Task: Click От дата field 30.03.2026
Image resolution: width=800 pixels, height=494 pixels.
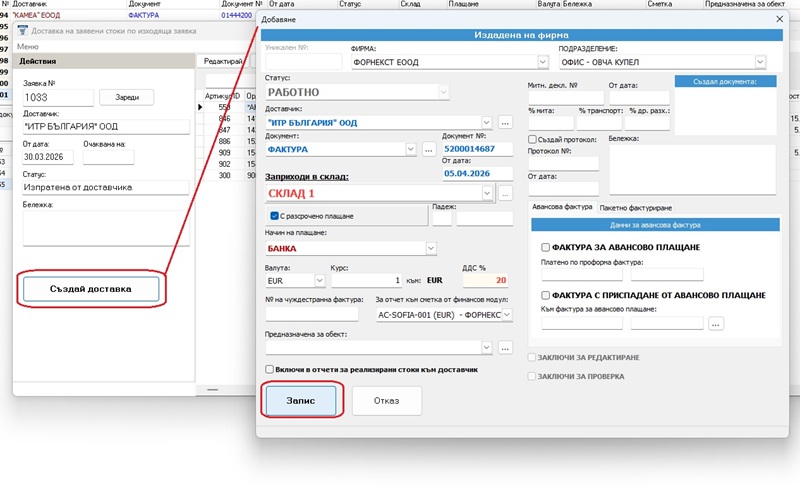Action: pos(48,157)
